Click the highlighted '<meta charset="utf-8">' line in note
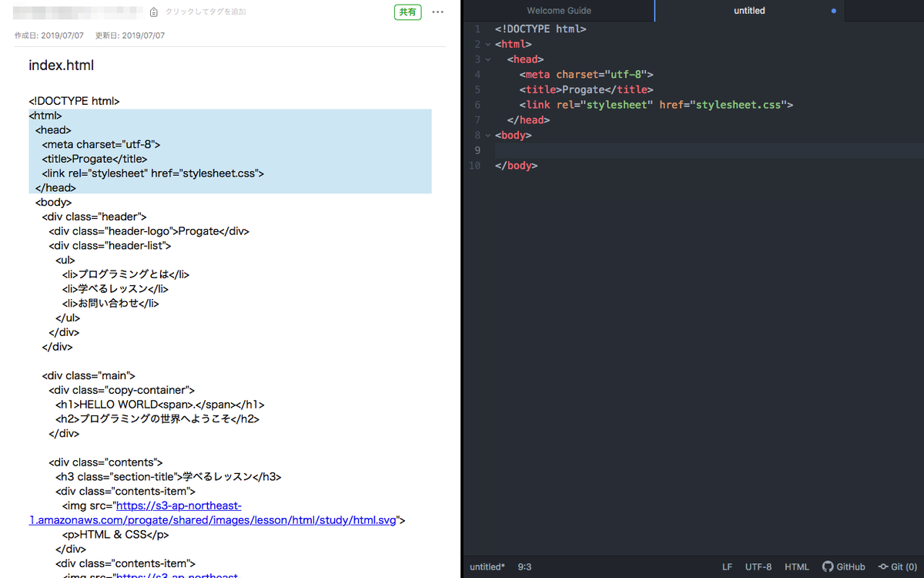Viewport: 924px width, 578px height. [101, 144]
